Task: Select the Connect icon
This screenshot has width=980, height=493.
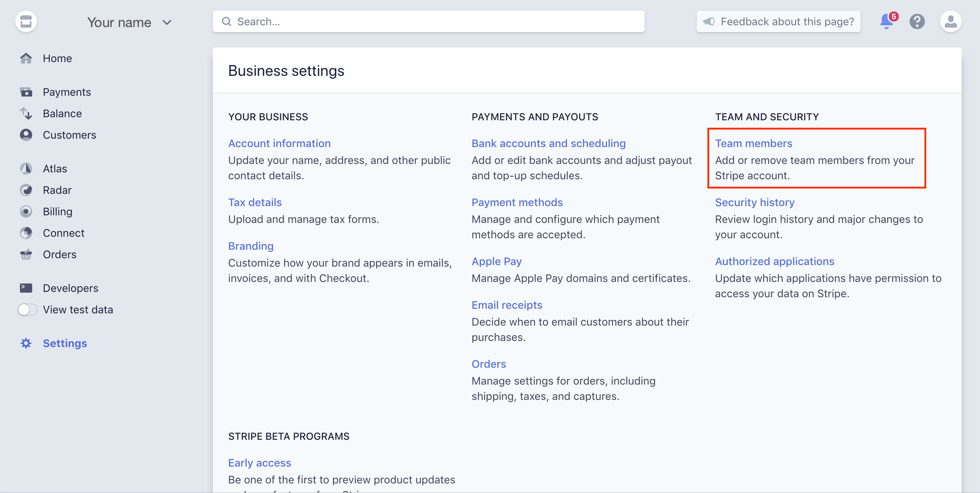Action: click(x=25, y=233)
